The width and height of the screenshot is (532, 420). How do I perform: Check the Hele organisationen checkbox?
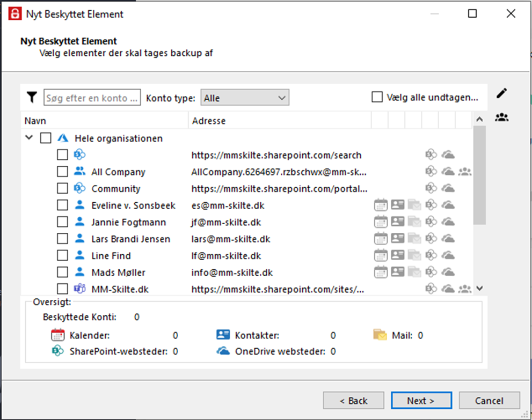point(46,138)
